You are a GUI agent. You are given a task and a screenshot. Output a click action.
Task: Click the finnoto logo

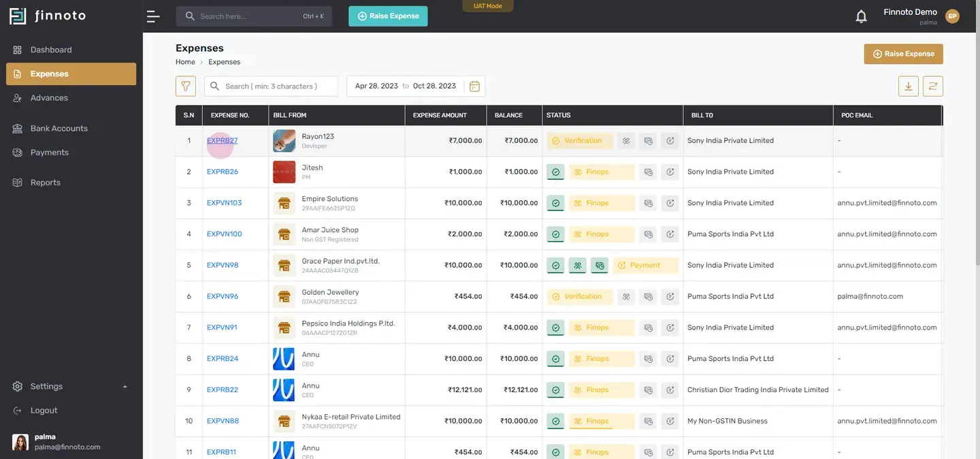pos(48,16)
